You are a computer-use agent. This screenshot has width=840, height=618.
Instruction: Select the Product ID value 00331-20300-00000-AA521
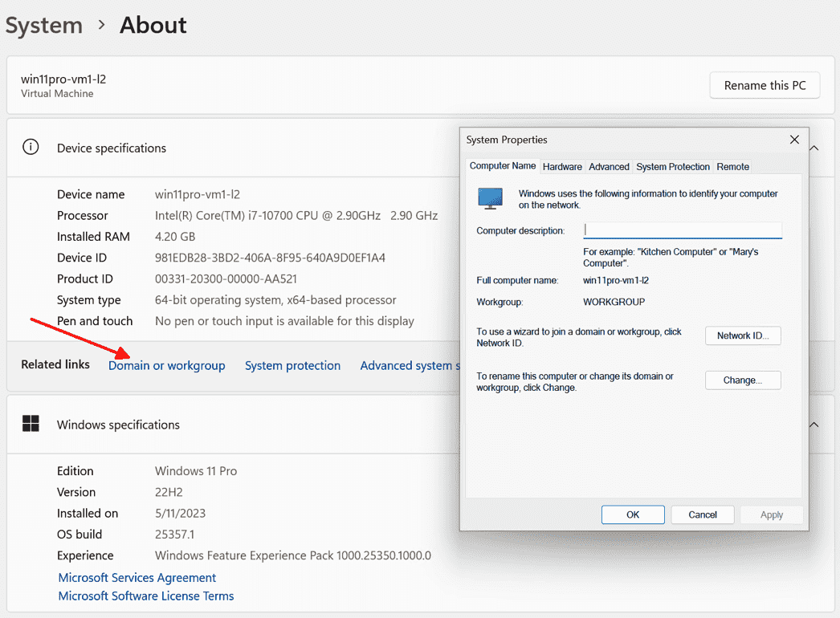pyautogui.click(x=226, y=279)
